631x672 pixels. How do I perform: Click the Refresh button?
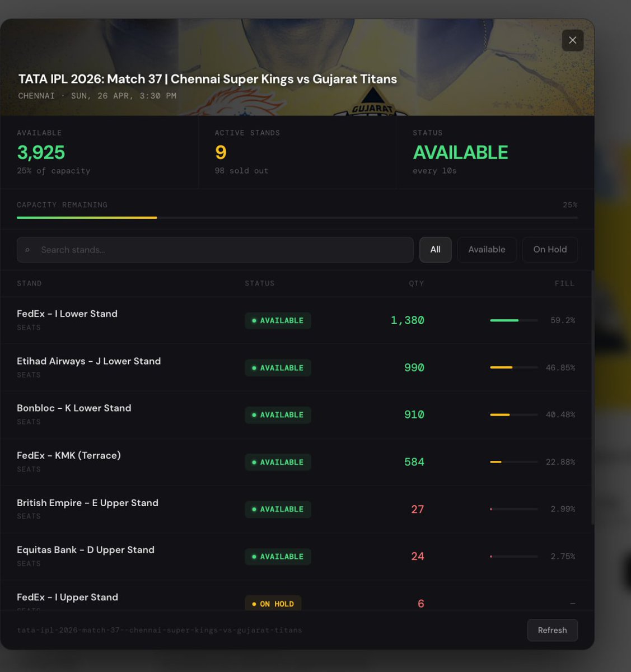click(x=552, y=630)
